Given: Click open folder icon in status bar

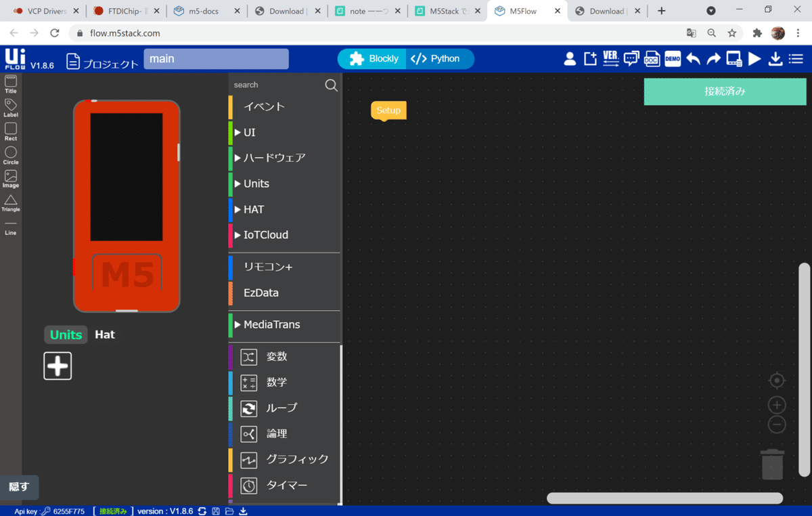Looking at the screenshot, I should (x=229, y=511).
